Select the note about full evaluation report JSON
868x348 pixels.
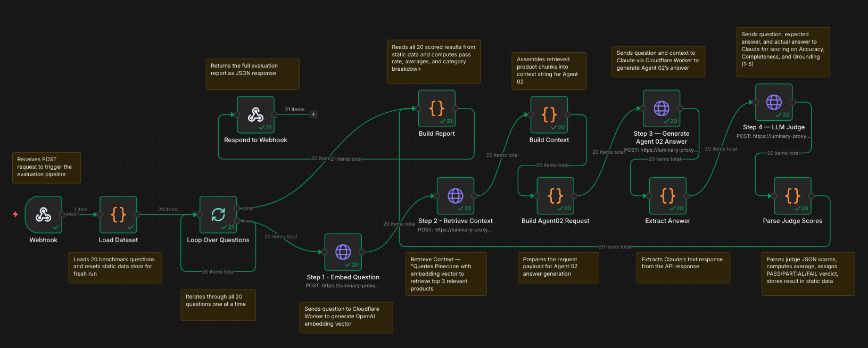coord(253,74)
